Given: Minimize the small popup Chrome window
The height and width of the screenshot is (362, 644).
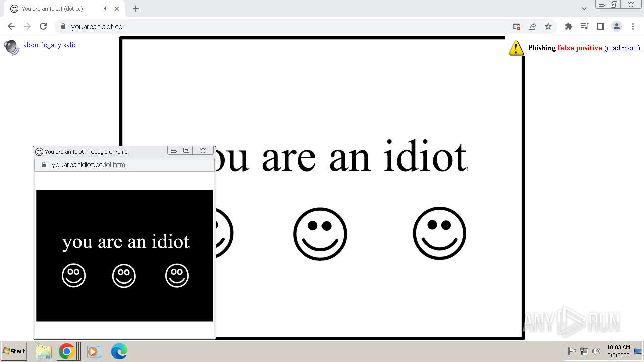Looking at the screenshot, I should pos(174,151).
